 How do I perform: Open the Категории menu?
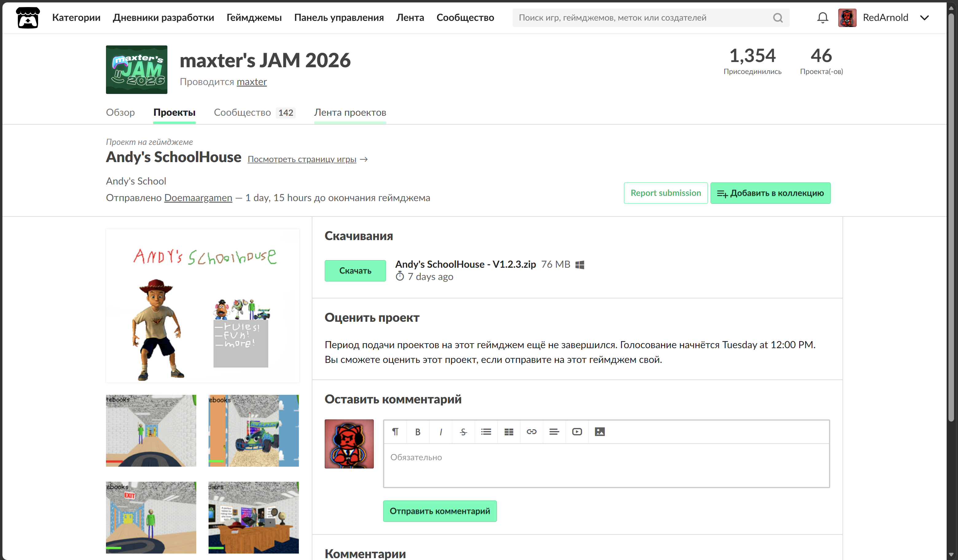(x=76, y=17)
